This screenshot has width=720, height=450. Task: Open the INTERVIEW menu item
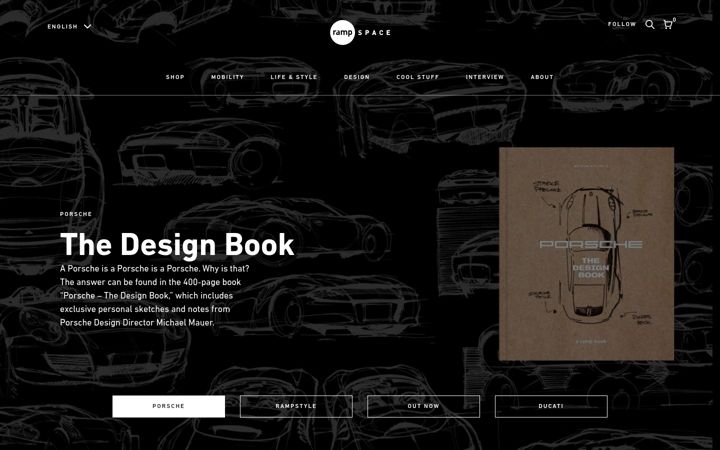[x=485, y=77]
